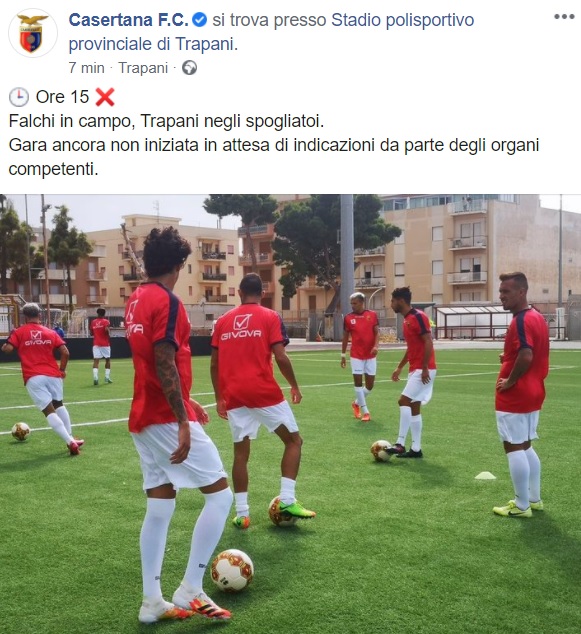Click the red cross emoji
The height and width of the screenshot is (634, 581).
(105, 97)
